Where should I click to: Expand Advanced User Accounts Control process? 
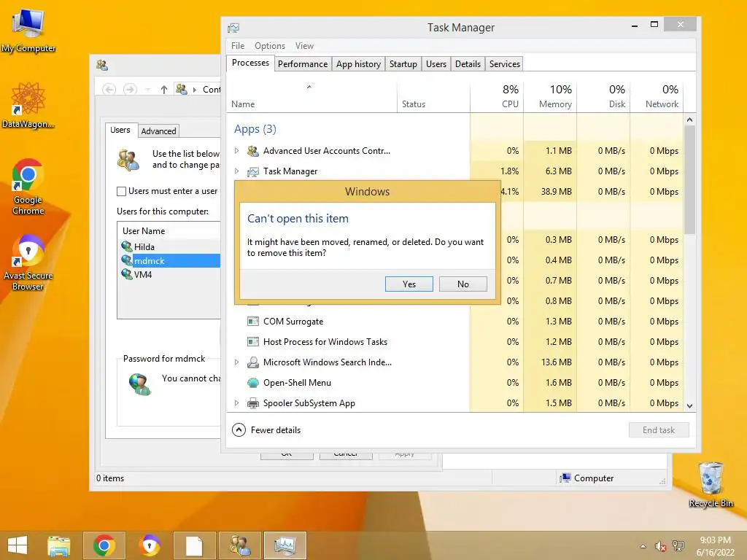[237, 151]
